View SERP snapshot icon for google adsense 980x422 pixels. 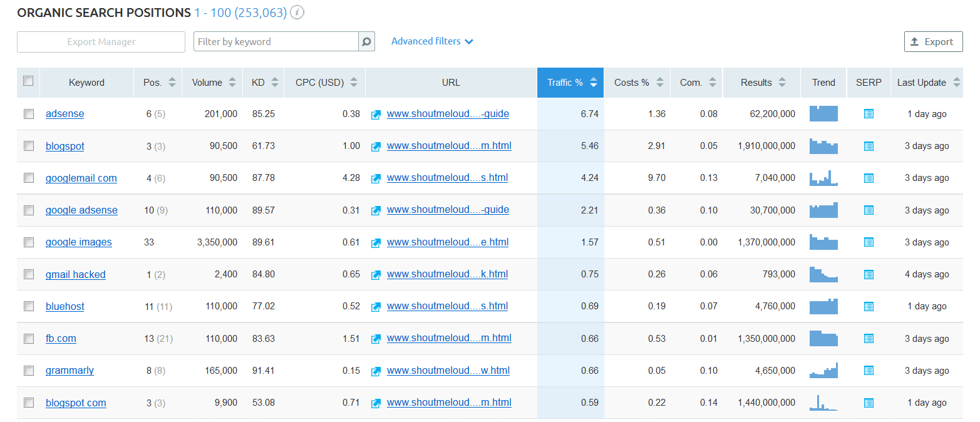click(869, 210)
